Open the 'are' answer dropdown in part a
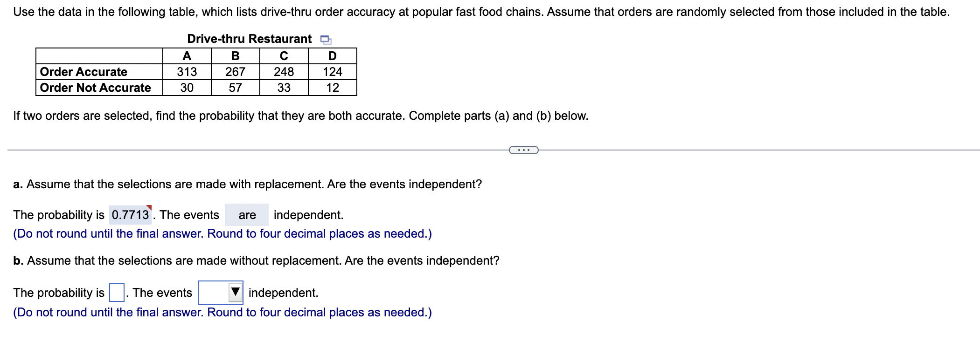 (x=247, y=215)
